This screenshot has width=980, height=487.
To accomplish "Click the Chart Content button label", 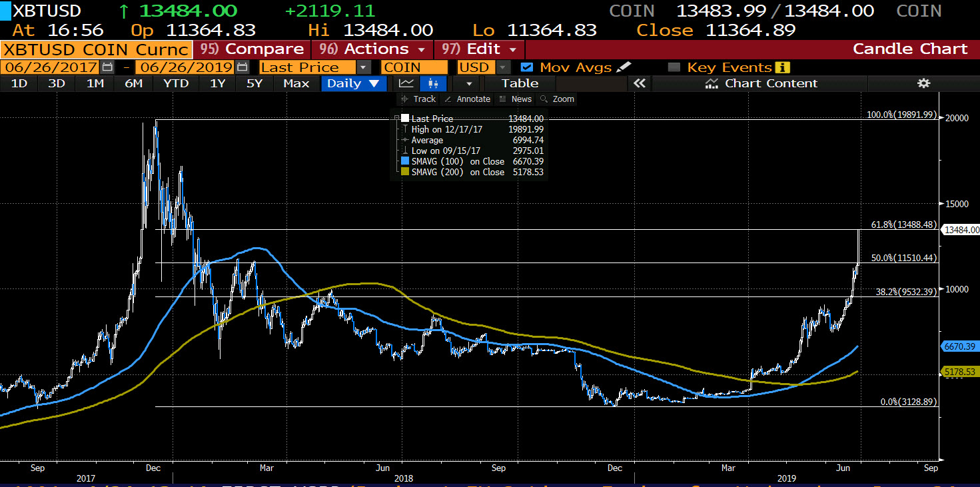I will click(x=771, y=83).
